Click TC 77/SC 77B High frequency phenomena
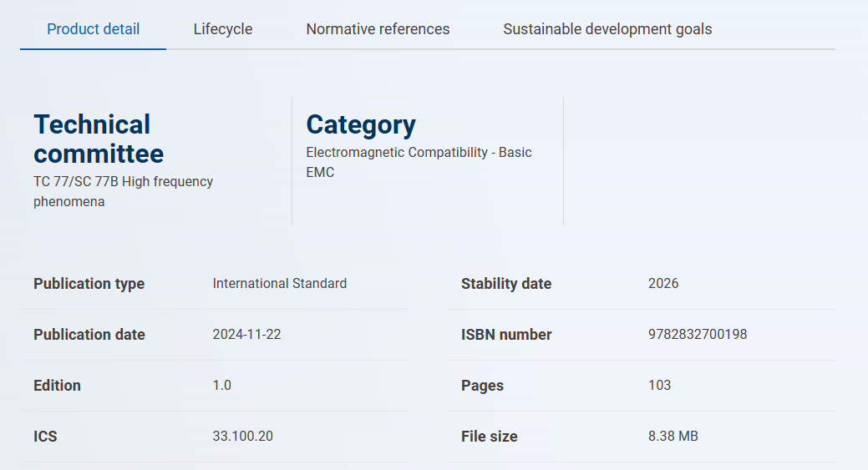 (x=123, y=191)
